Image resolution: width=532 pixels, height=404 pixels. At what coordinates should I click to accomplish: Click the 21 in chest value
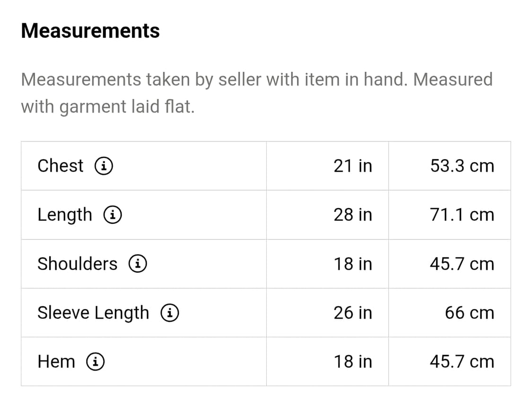coord(353,166)
